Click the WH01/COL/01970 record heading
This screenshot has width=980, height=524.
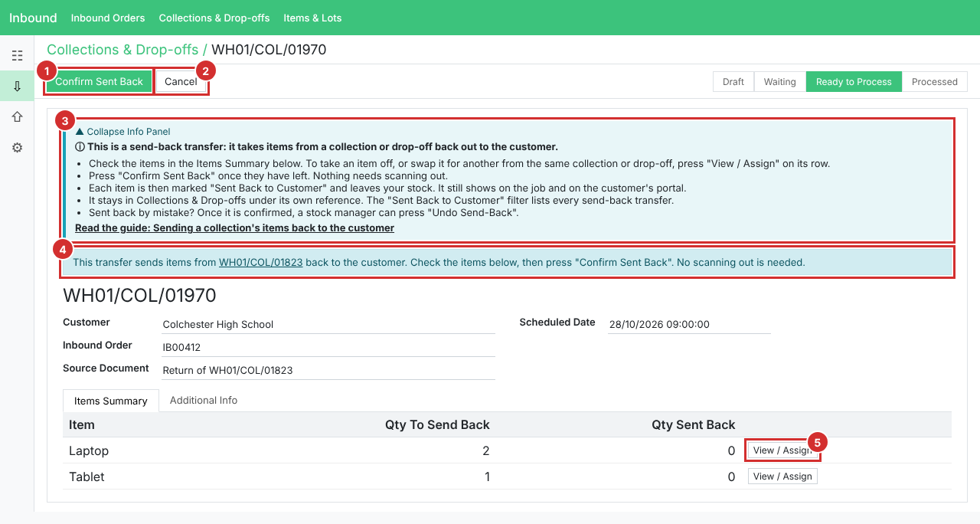[139, 295]
